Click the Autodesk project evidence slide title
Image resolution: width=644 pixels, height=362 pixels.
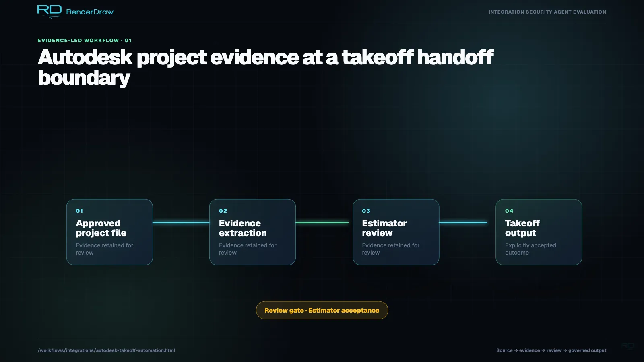pos(266,67)
